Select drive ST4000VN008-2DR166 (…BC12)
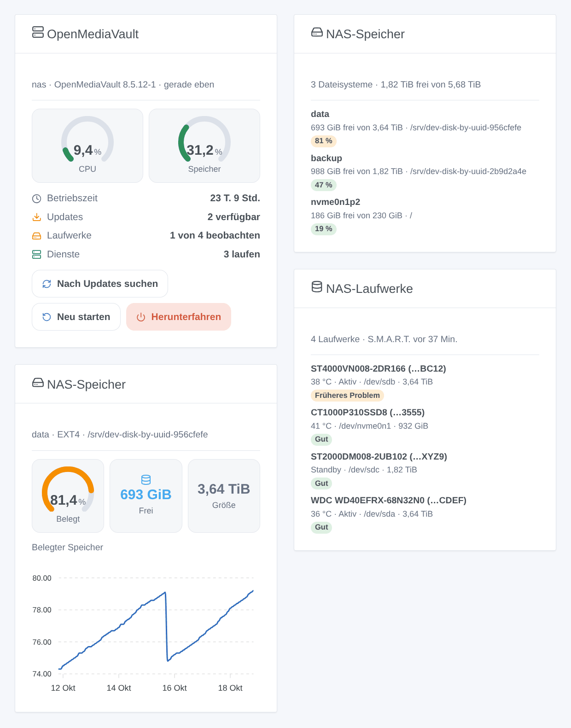 379,369
